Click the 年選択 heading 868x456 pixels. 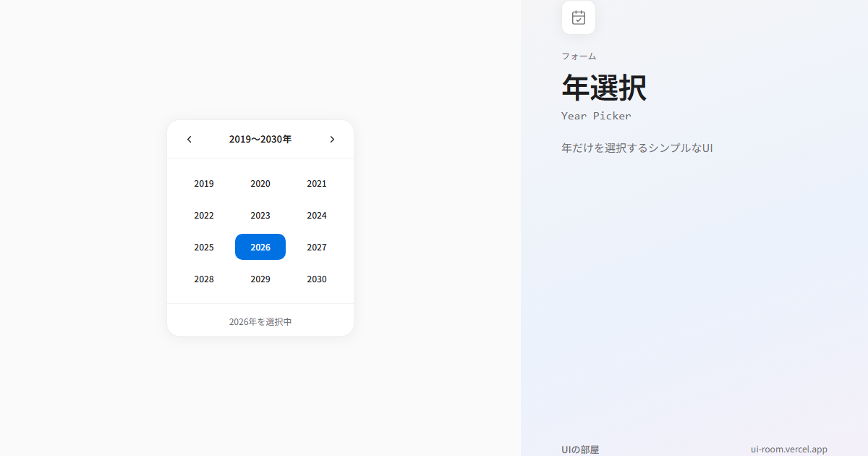604,88
